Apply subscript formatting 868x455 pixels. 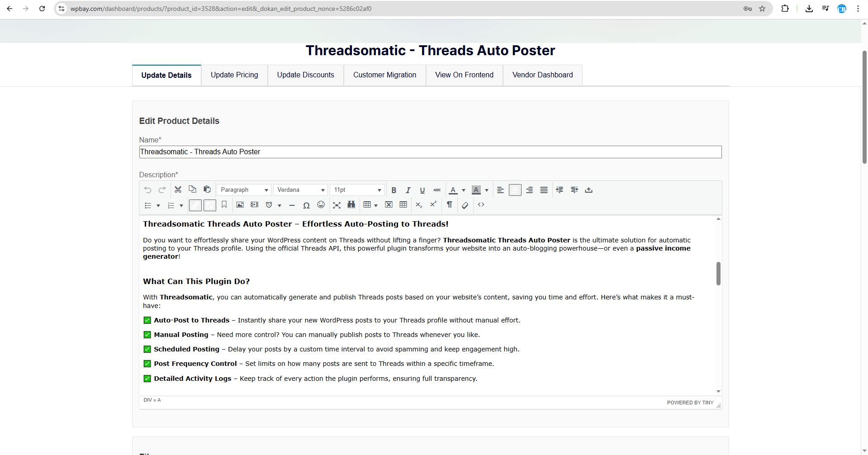(419, 205)
